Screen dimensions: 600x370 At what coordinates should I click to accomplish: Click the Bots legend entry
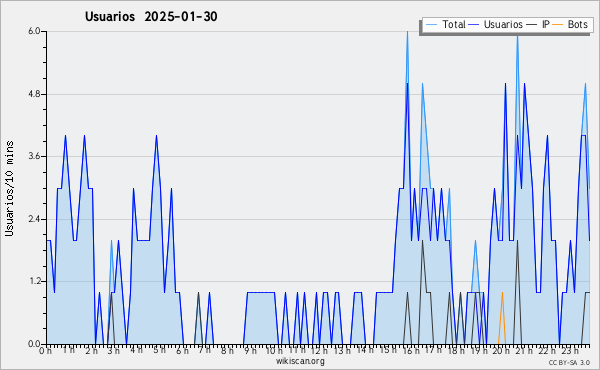(x=570, y=25)
